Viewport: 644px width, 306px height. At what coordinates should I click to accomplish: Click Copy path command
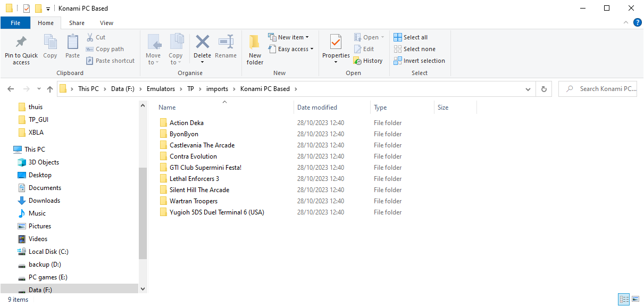point(105,49)
